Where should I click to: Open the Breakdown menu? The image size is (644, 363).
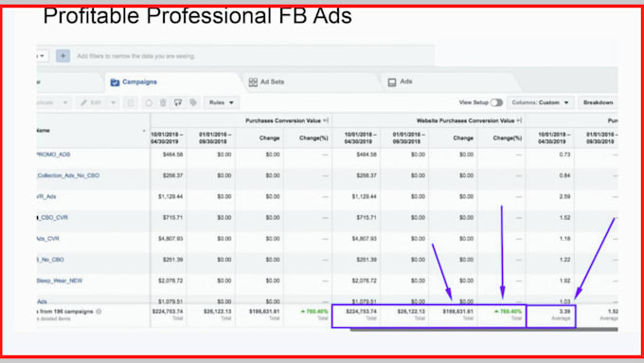pyautogui.click(x=598, y=102)
